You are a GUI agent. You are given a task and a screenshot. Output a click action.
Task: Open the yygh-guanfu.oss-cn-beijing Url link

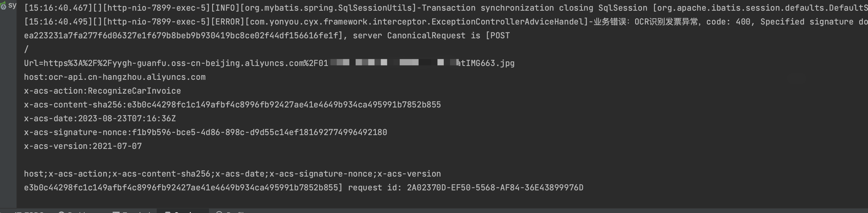269,63
